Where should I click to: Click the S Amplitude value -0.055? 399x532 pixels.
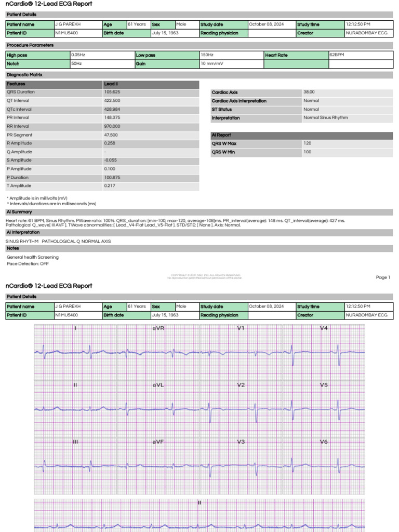(110, 160)
